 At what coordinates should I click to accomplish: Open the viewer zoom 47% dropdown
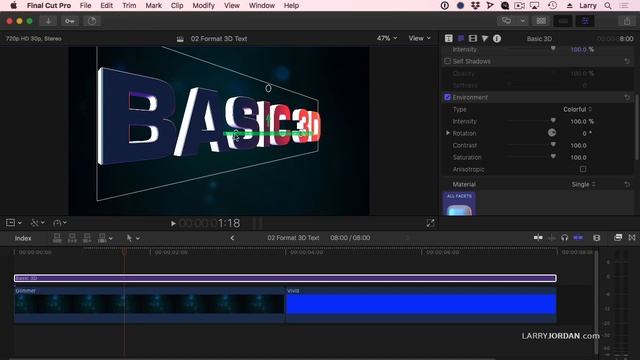point(387,38)
